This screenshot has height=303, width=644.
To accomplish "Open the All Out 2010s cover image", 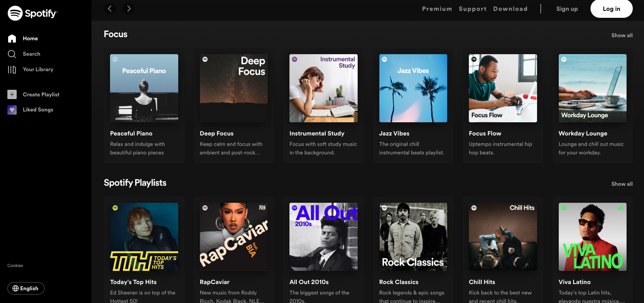I will pyautogui.click(x=324, y=237).
